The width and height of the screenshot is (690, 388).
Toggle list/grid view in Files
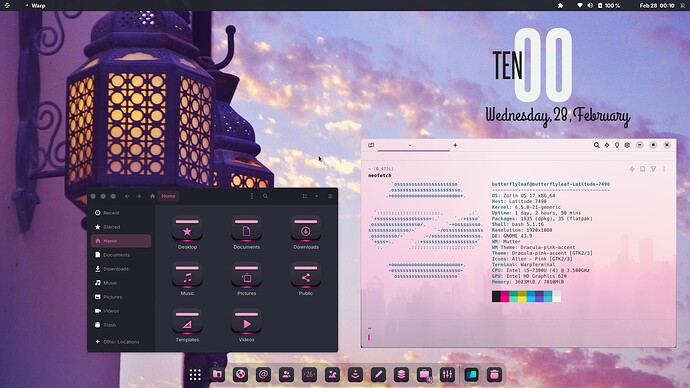[305, 196]
